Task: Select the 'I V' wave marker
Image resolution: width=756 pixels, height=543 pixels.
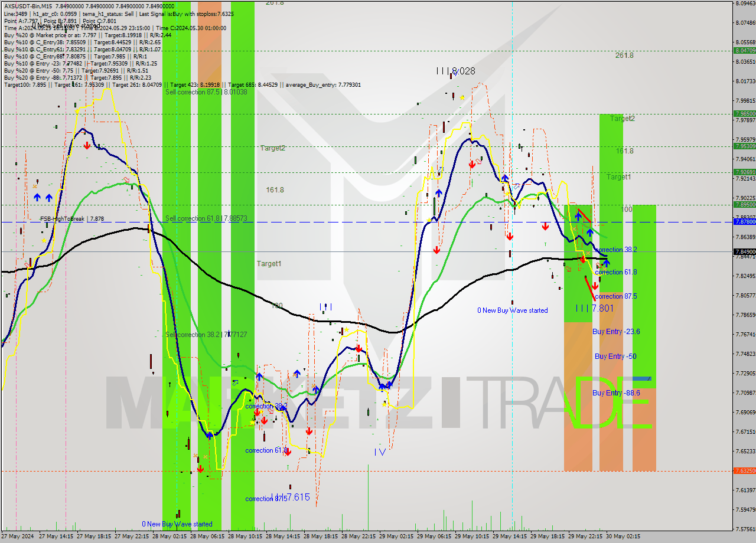Action: [x=380, y=452]
